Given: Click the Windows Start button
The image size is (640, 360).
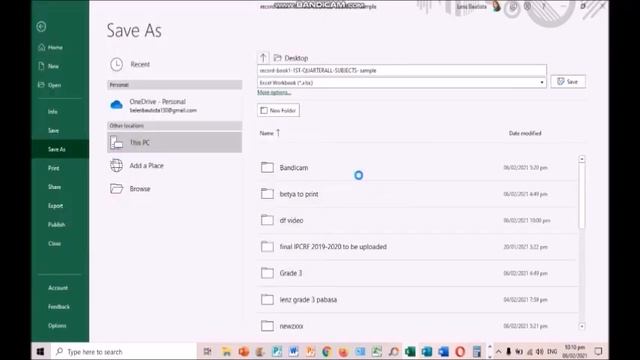Looking at the screenshot, I should point(40,351).
